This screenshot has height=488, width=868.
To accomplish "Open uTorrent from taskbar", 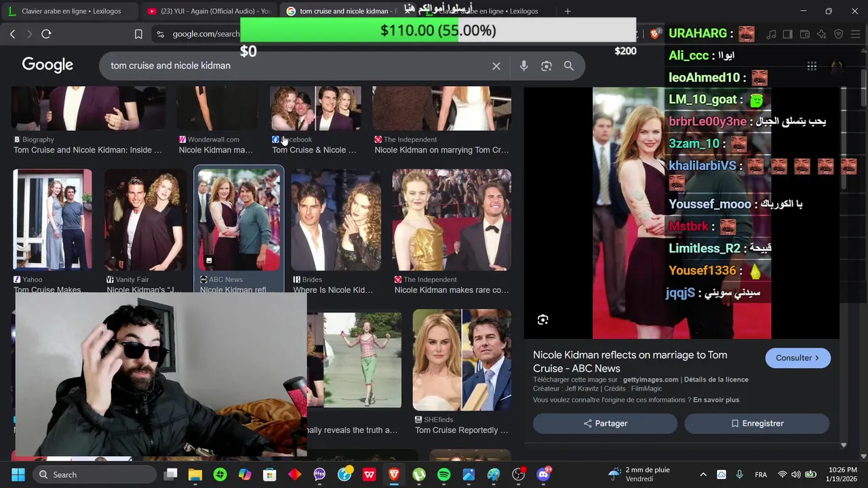I will pyautogui.click(x=419, y=474).
